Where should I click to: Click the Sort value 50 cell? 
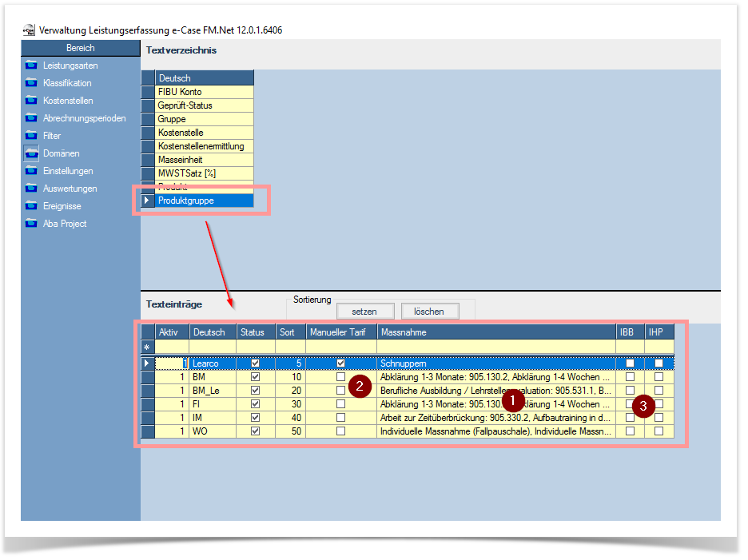(291, 431)
